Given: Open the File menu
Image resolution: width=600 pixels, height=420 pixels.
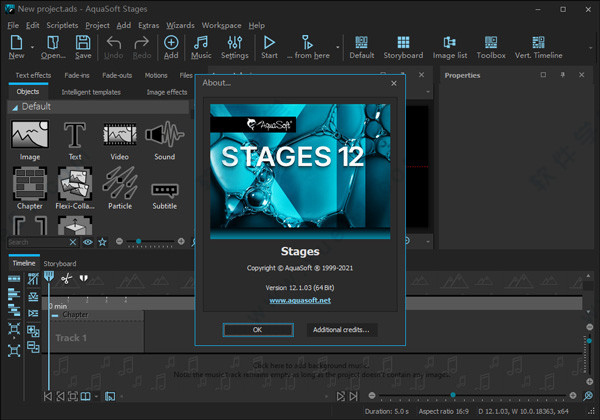Looking at the screenshot, I should pos(13,25).
